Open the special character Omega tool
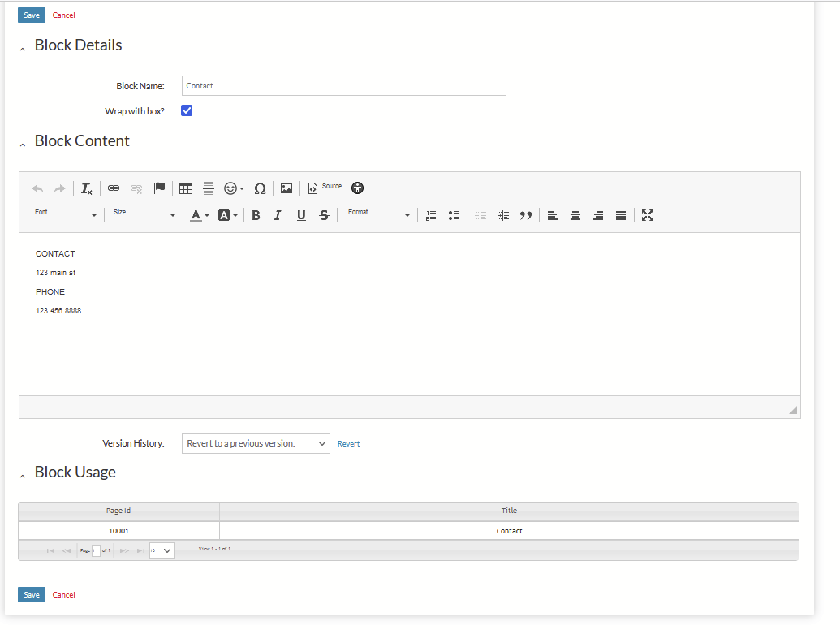 pos(260,188)
